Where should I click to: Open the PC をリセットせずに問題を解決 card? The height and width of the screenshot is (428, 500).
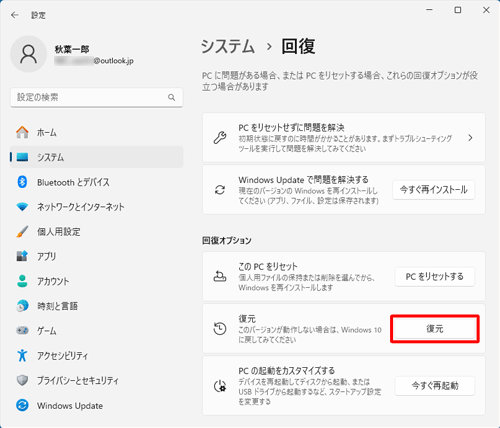pos(344,138)
